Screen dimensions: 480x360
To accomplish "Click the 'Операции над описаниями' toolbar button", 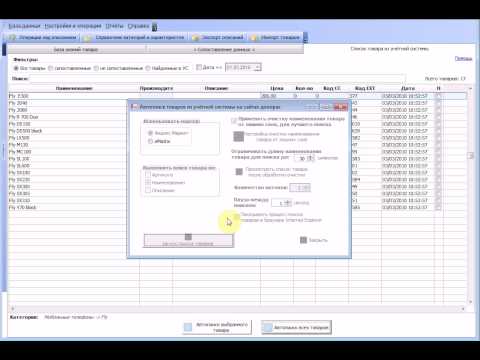I will [x=43, y=38].
